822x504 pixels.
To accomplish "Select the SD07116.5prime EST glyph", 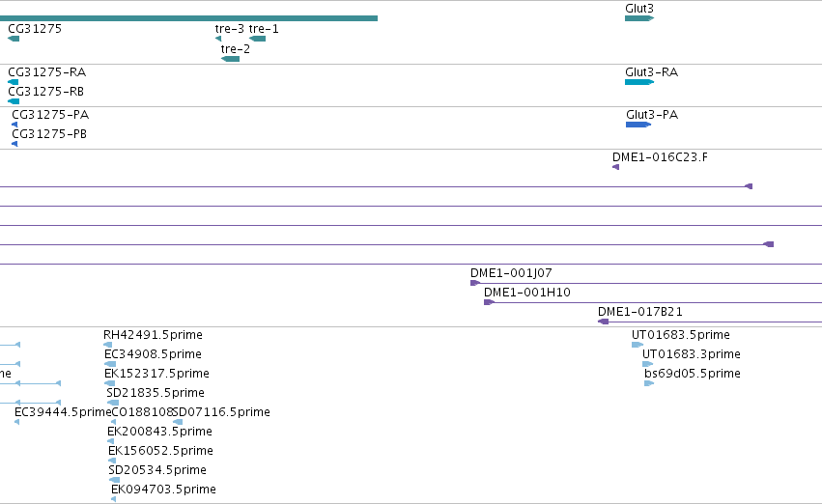I will [179, 422].
